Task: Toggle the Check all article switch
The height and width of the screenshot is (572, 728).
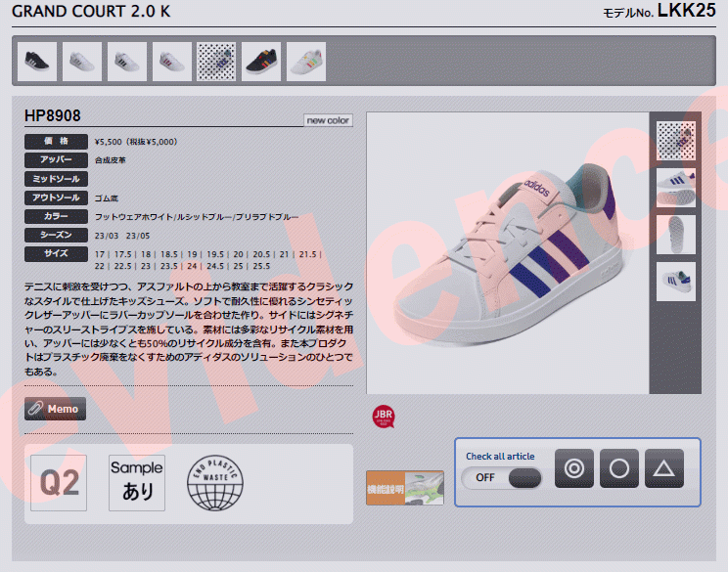Action: tap(501, 478)
